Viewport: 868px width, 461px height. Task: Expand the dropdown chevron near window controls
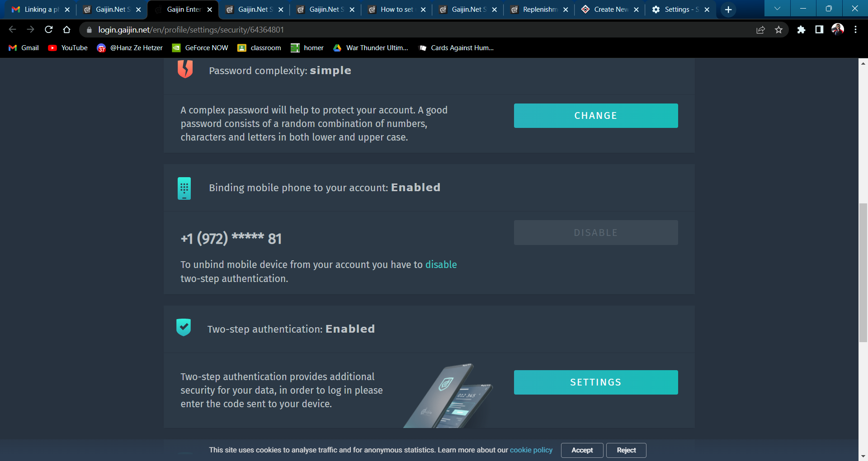[777, 8]
